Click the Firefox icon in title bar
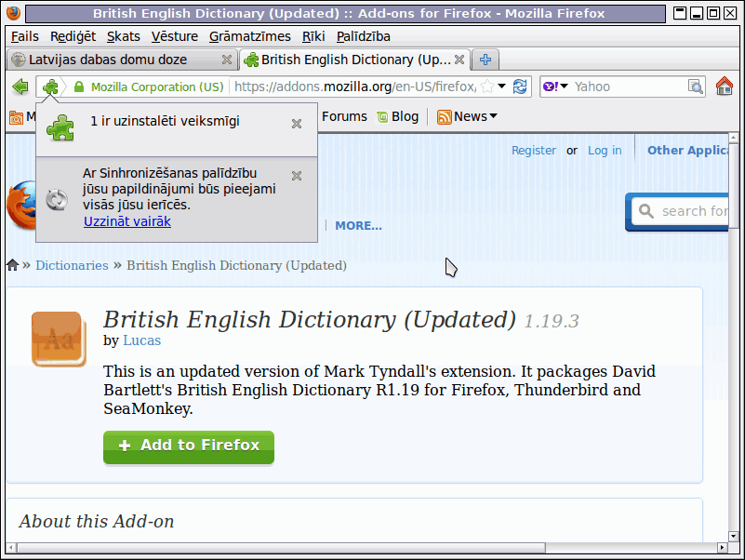 pos(13,13)
